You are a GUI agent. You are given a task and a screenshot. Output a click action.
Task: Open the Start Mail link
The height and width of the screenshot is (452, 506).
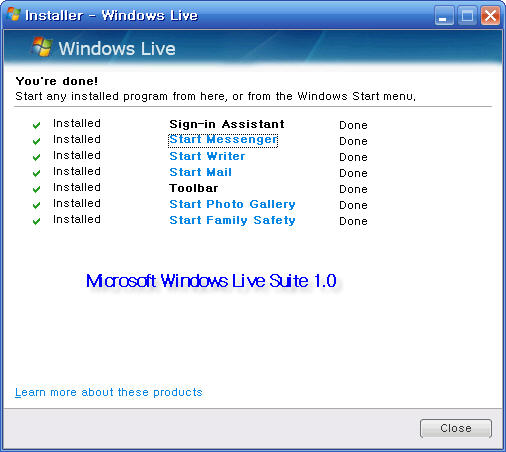click(x=200, y=172)
